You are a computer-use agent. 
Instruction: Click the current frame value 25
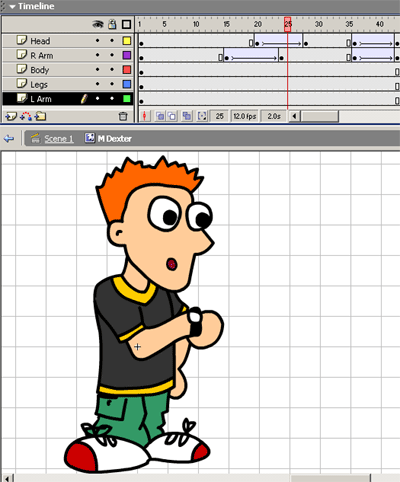click(x=219, y=116)
